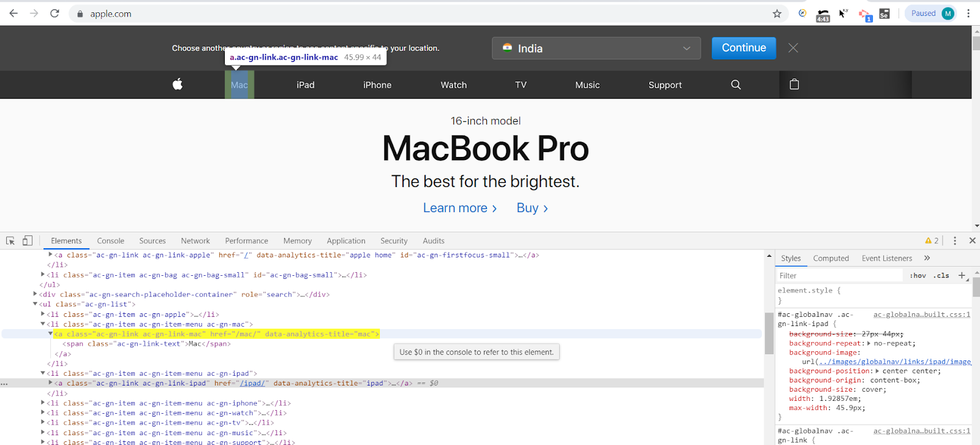
Task: Open Support in the Apple navigation bar
Action: click(x=665, y=85)
